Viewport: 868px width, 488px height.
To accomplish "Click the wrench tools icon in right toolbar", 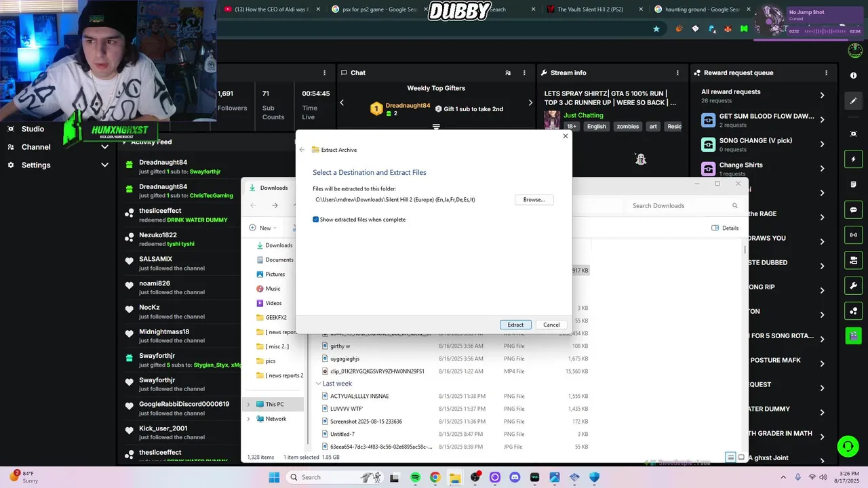I will [853, 285].
